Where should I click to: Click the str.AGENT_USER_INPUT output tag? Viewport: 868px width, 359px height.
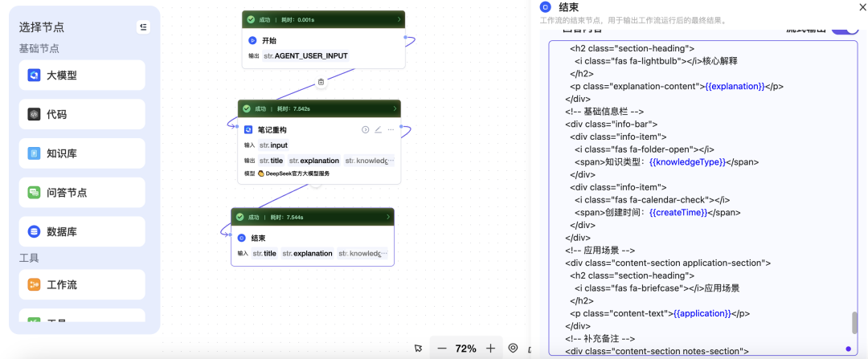pos(306,56)
